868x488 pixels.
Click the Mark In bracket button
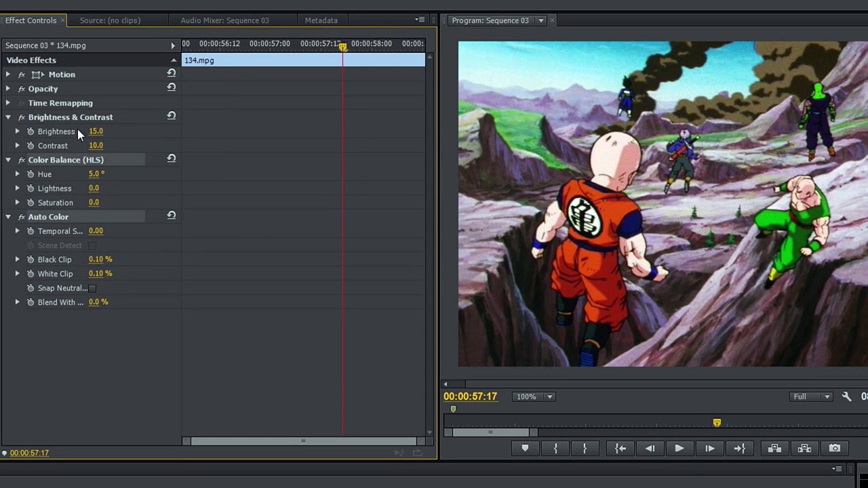(x=555, y=449)
